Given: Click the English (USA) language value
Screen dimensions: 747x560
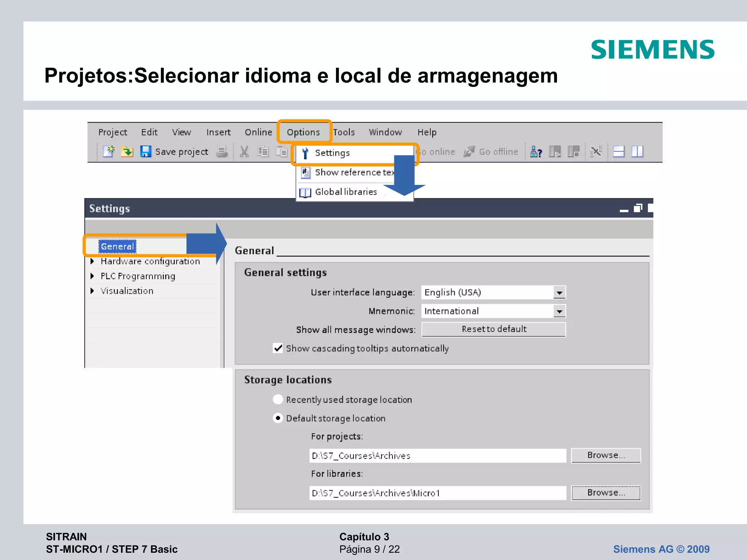Looking at the screenshot, I should click(x=453, y=292).
